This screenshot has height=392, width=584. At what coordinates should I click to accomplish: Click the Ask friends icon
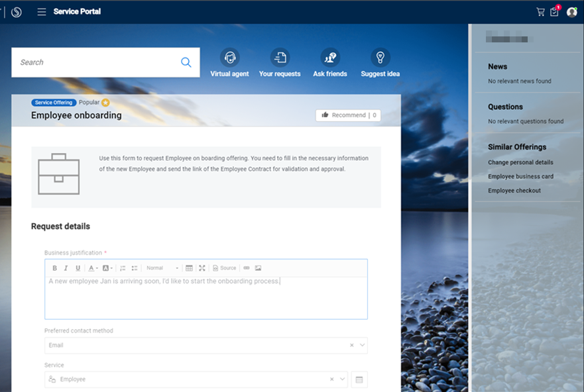(x=329, y=58)
